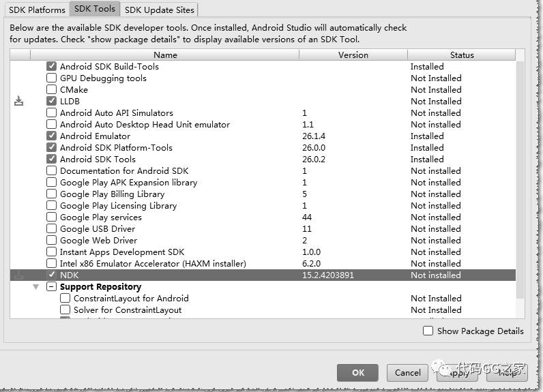Screen dimensions: 543x392
Task: Select Android Emulator version 26.1.4
Action: coord(314,136)
